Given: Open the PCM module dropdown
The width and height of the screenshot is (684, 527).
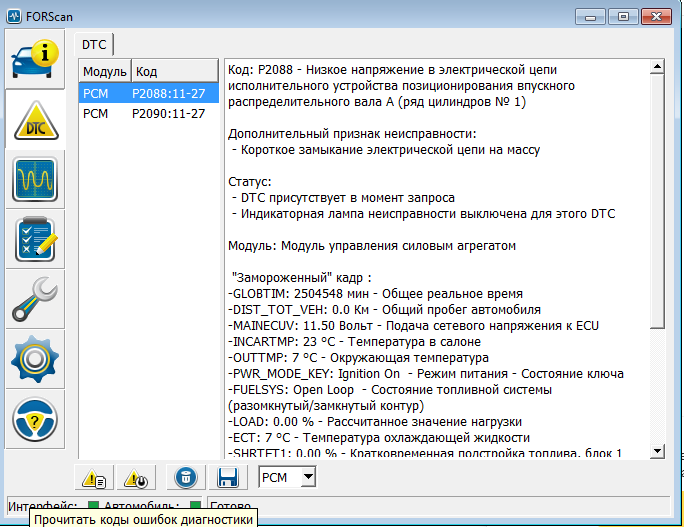Looking at the screenshot, I should click(308, 477).
